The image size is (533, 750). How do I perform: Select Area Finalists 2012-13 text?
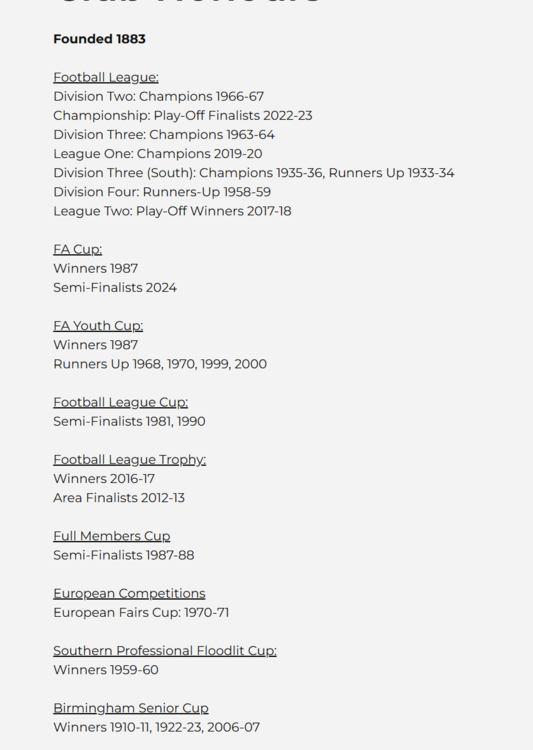pos(119,498)
